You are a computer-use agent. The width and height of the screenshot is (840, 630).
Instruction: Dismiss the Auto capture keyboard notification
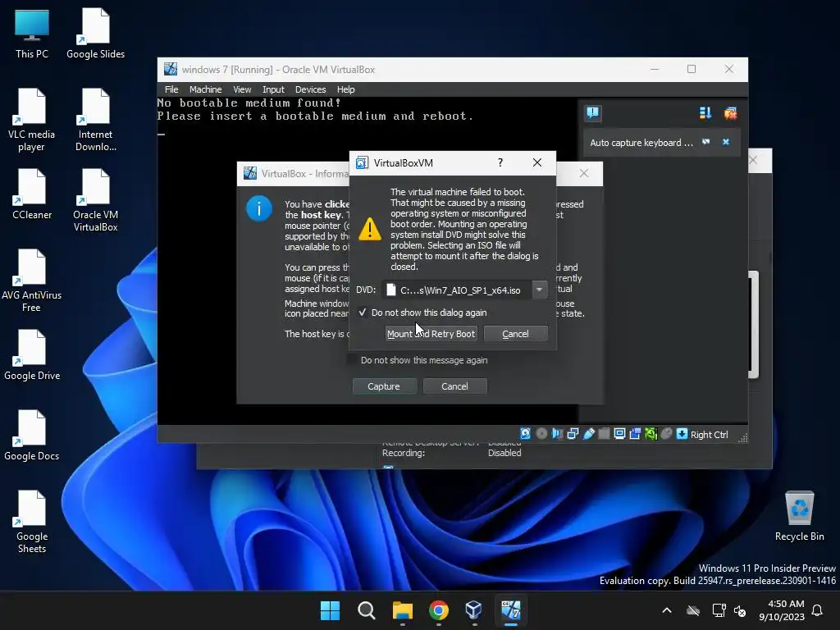[726, 142]
